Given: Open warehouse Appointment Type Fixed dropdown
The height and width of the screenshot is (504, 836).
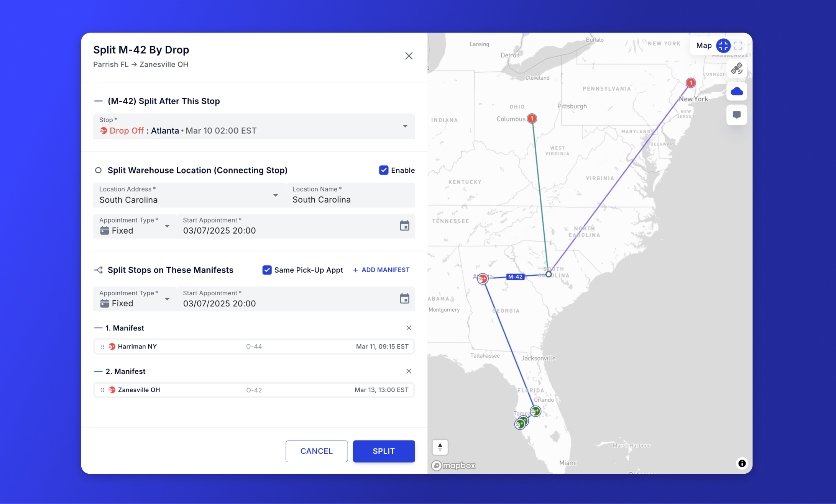Looking at the screenshot, I should pyautogui.click(x=167, y=226).
